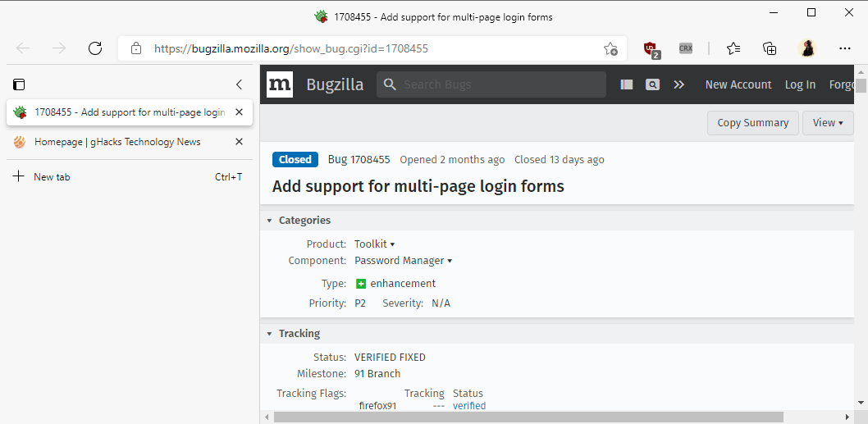Open a New tab from the sidebar
The image size is (868, 424).
[x=130, y=176]
